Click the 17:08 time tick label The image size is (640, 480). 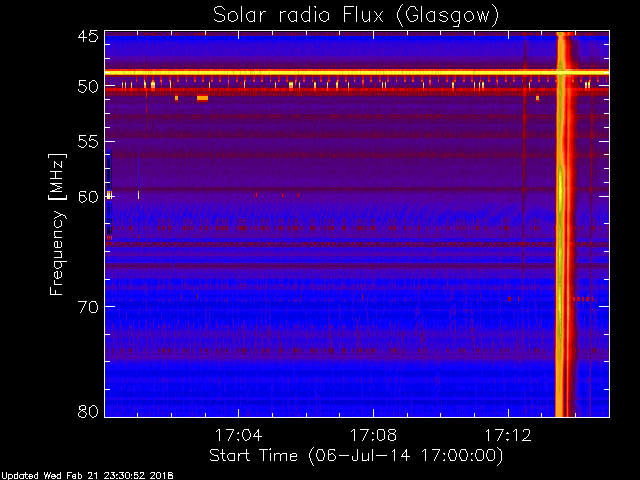(373, 435)
